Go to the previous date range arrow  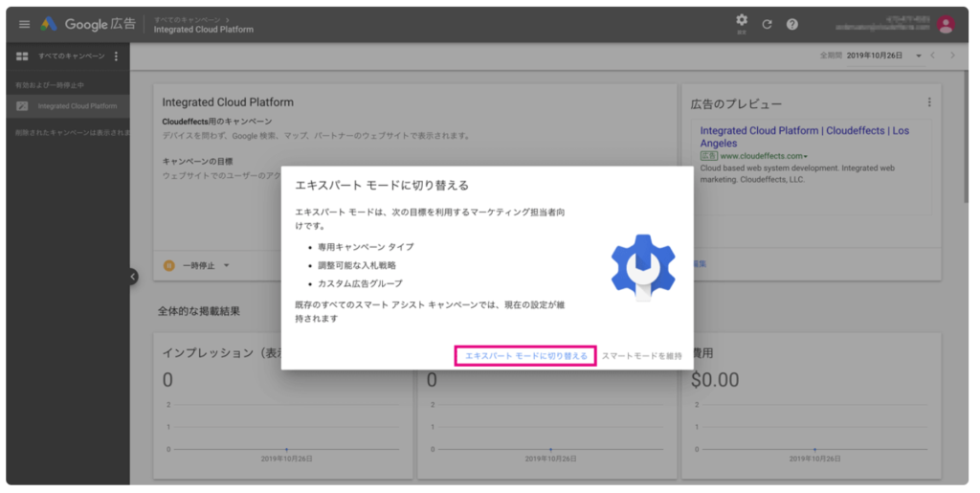coord(932,56)
